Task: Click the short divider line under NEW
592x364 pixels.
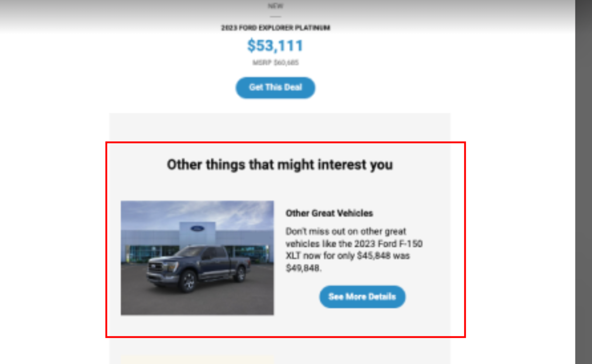Action: pos(275,17)
